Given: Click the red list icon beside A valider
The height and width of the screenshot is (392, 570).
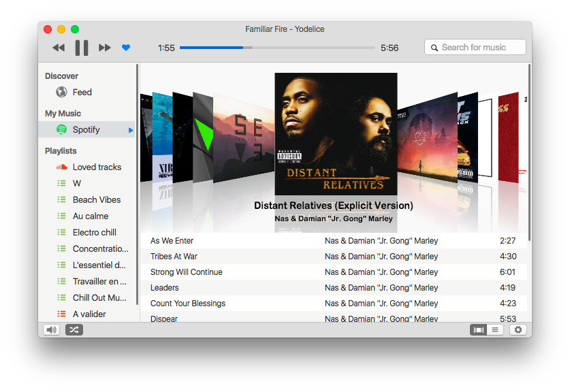Looking at the screenshot, I should pos(61,314).
